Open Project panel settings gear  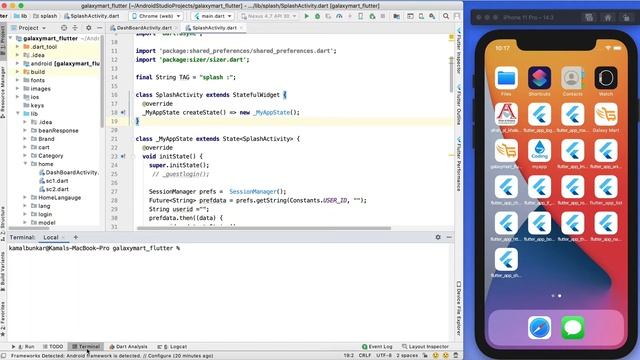89,28
